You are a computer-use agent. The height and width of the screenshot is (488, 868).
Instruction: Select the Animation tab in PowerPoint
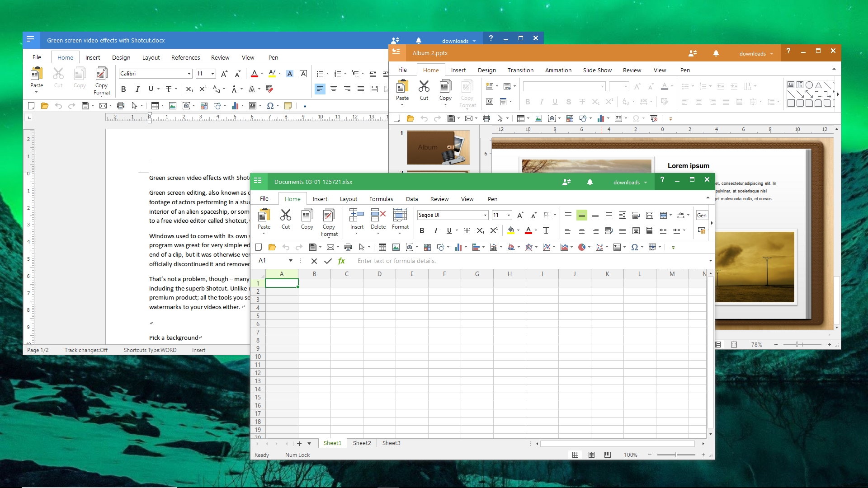click(557, 70)
